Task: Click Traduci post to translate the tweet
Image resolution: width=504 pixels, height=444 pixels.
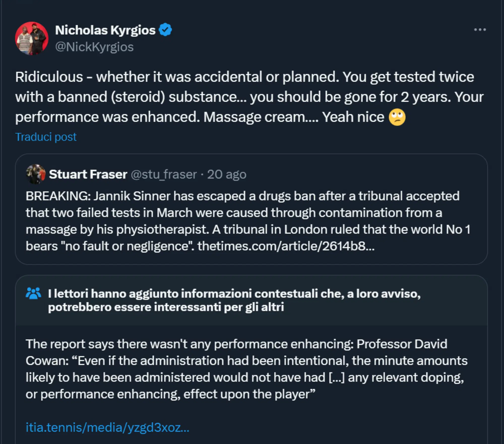Action: [x=46, y=137]
